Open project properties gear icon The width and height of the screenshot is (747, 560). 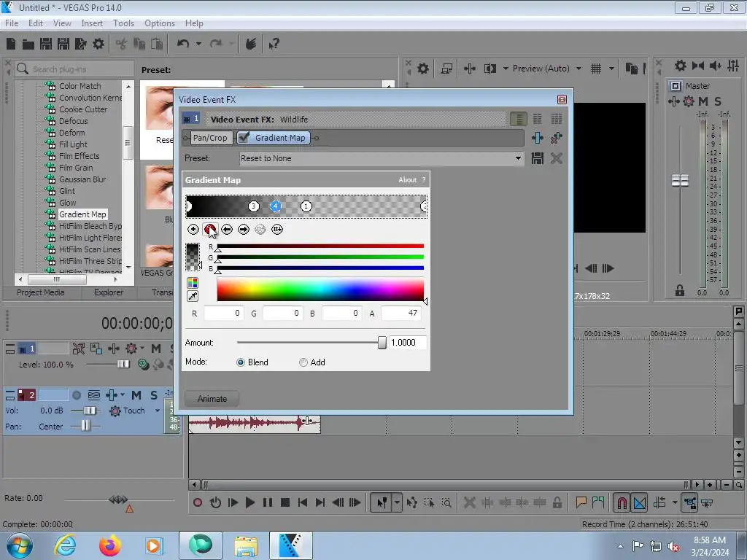coord(98,44)
